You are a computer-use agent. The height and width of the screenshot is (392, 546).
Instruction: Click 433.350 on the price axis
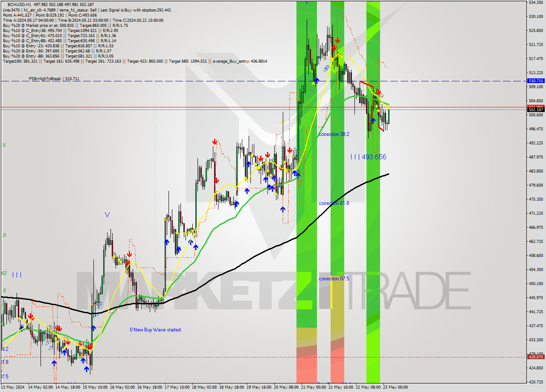click(x=536, y=340)
